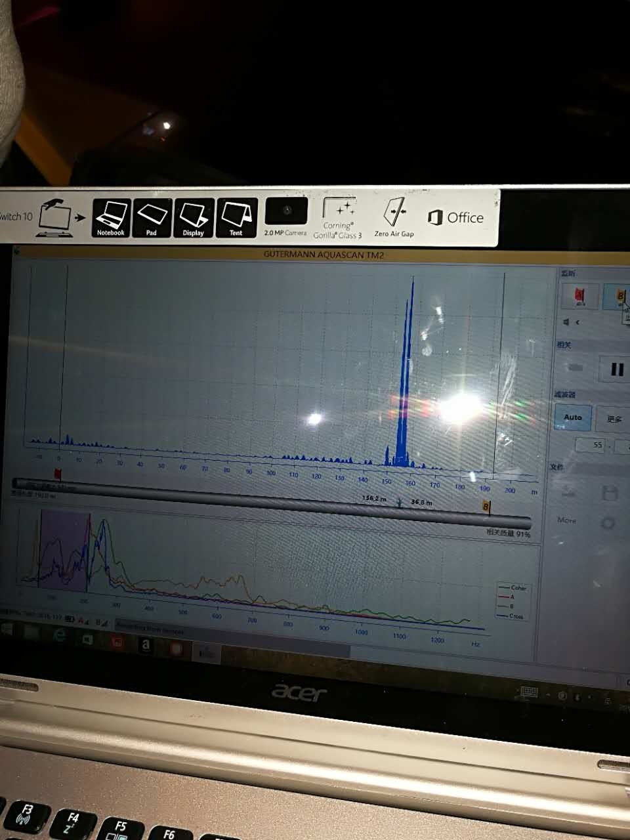Listen to sensor B with the orange button

pos(617,297)
